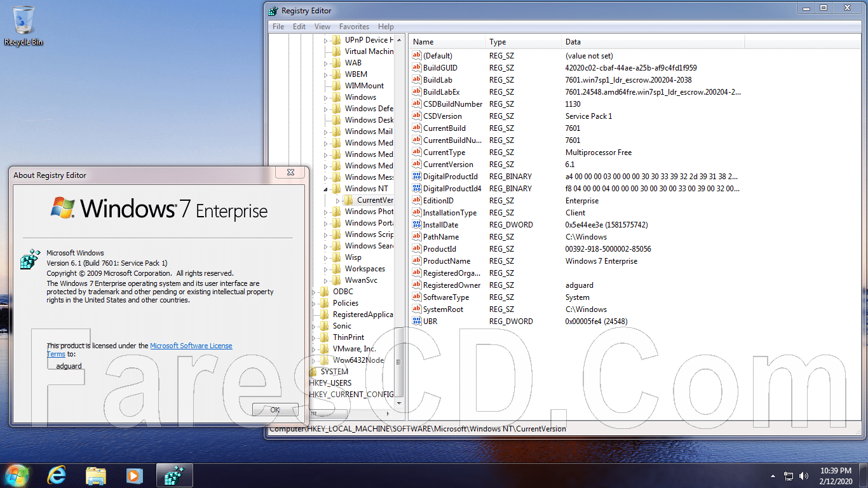The image size is (868, 488).
Task: Expand the ThinPrint key
Action: pyautogui.click(x=314, y=338)
